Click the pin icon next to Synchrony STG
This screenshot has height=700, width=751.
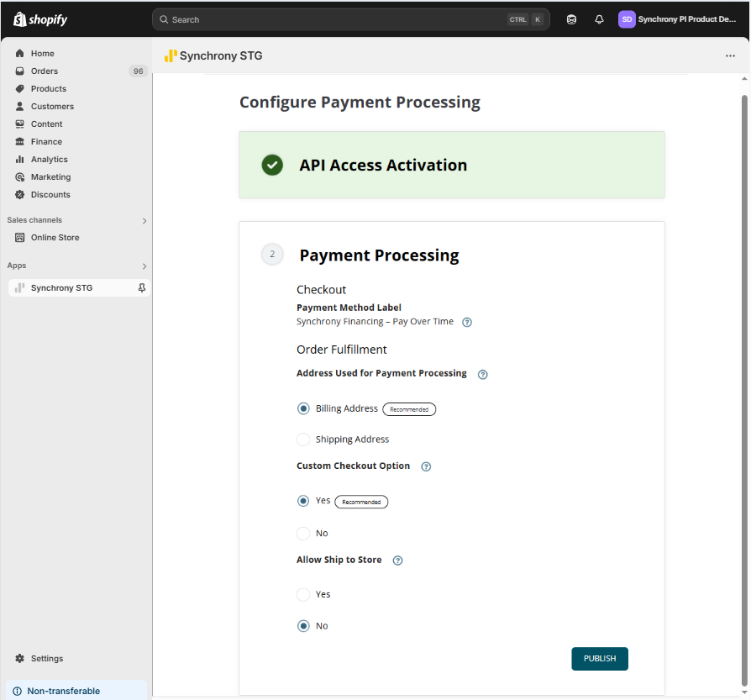pyautogui.click(x=142, y=287)
